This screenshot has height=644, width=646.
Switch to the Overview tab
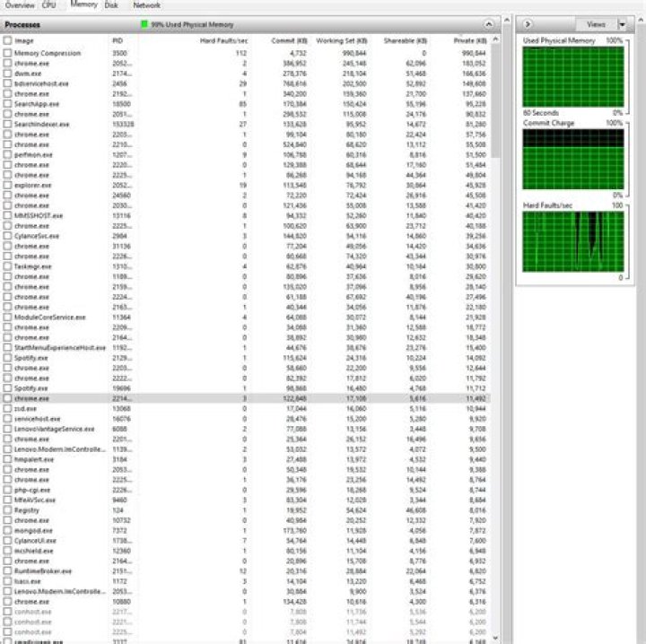click(x=20, y=5)
